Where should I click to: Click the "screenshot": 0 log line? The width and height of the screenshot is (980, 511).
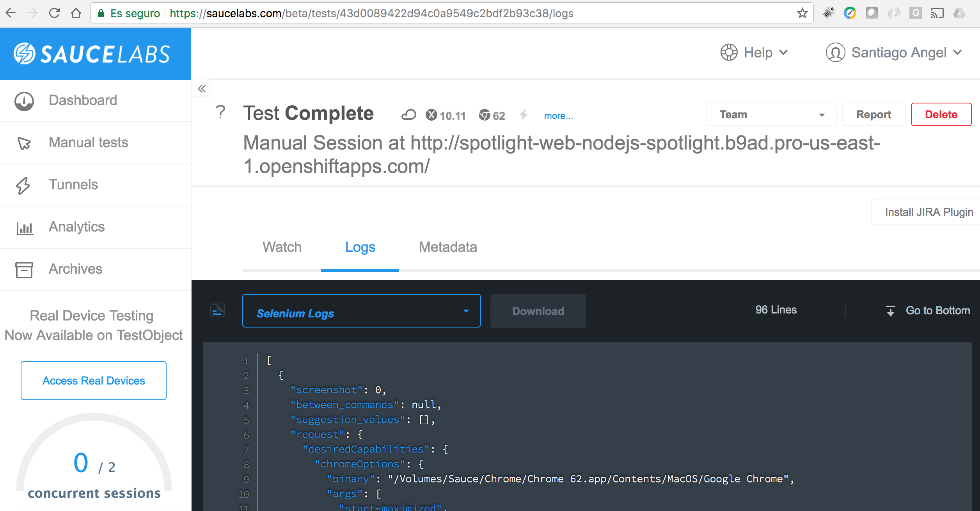point(338,390)
